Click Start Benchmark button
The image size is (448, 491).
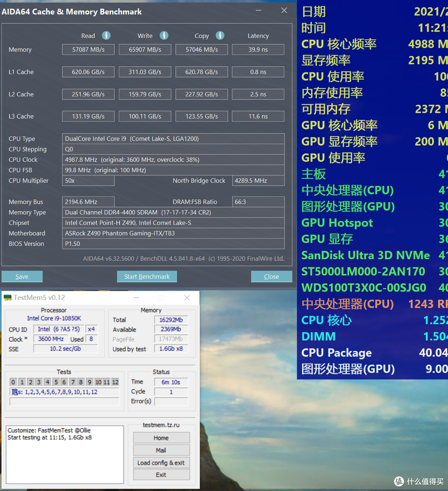[147, 277]
